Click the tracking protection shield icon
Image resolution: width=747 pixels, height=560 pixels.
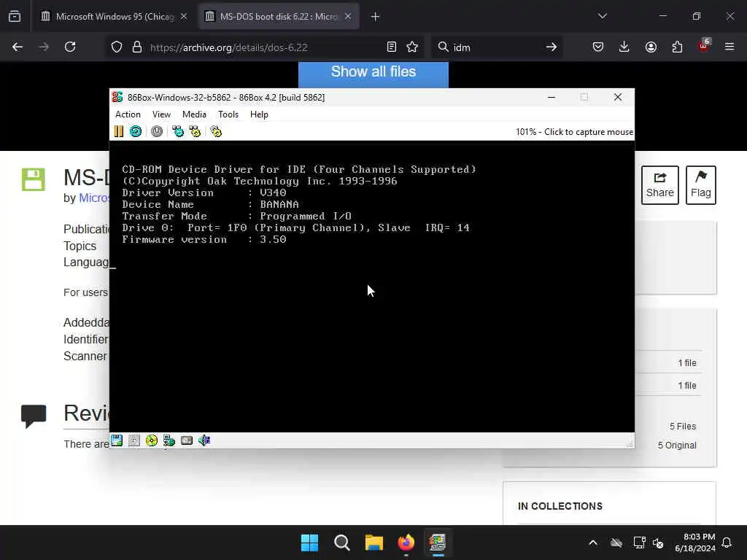[117, 47]
